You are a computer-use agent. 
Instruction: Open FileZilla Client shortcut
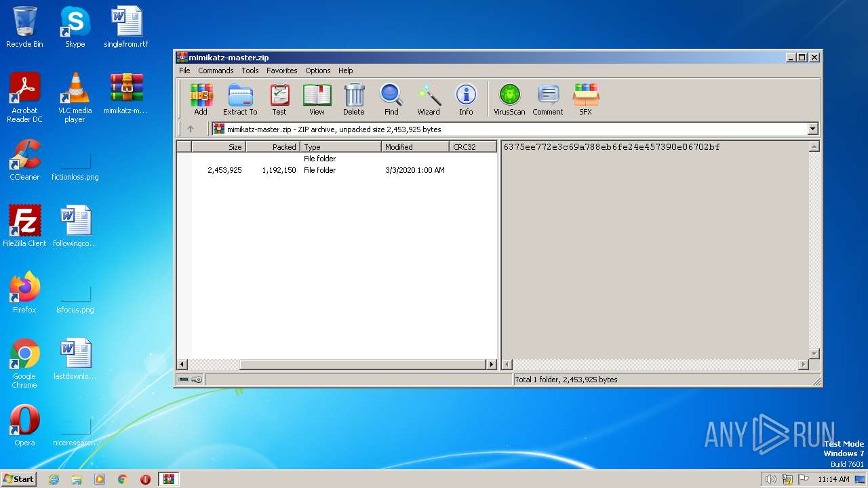pyautogui.click(x=24, y=226)
